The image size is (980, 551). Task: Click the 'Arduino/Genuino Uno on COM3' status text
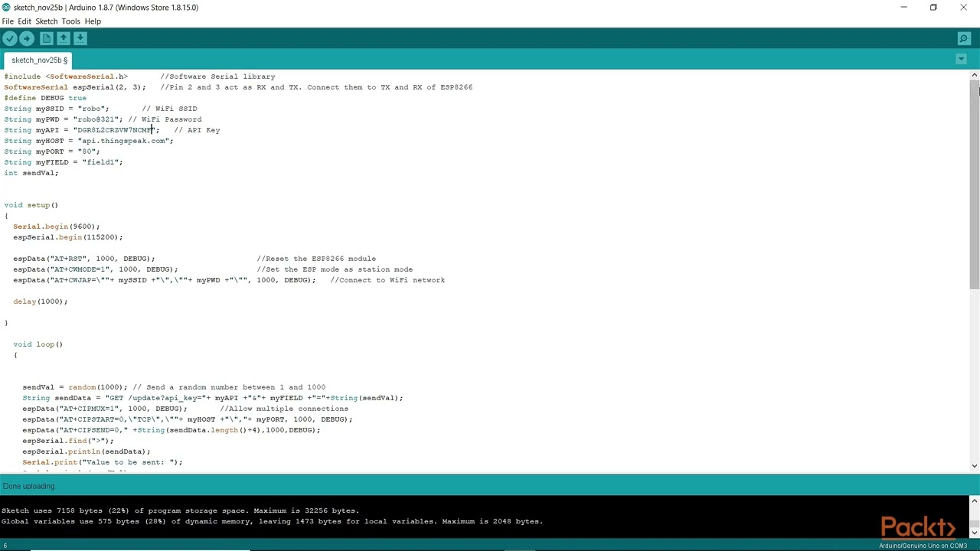click(923, 546)
